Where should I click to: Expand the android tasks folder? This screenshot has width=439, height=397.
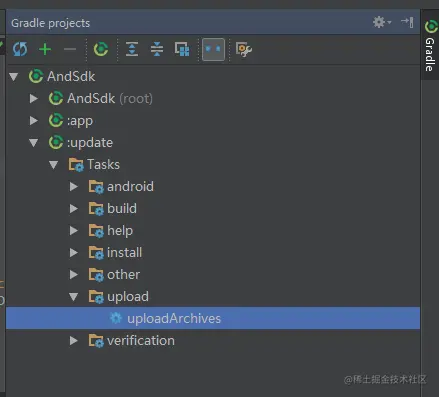pyautogui.click(x=74, y=186)
